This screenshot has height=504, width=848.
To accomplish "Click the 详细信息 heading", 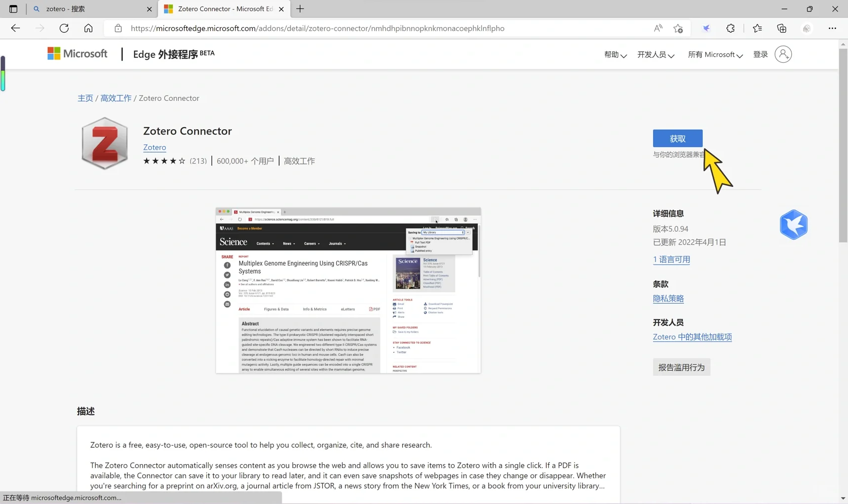I will pos(668,214).
